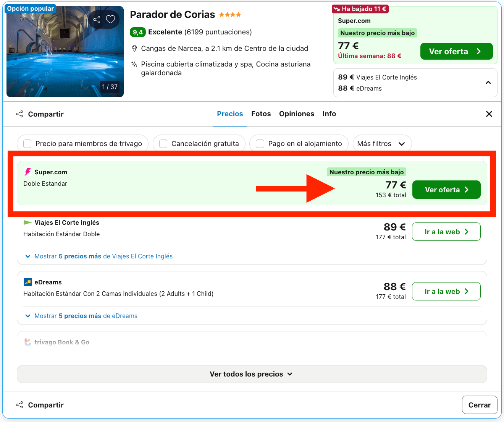Click the share icon by the bottom Compartir
Viewport: 504px width, 422px height.
click(x=19, y=405)
